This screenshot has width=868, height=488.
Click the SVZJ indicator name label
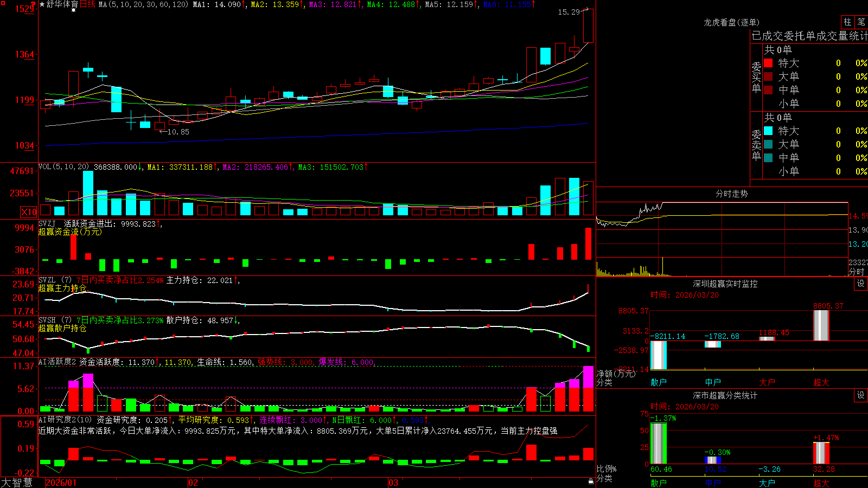pyautogui.click(x=47, y=223)
